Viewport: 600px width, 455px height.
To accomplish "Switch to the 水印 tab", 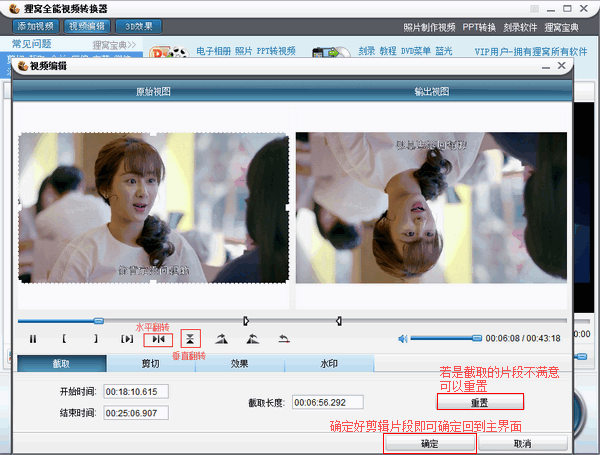I will pyautogui.click(x=329, y=364).
